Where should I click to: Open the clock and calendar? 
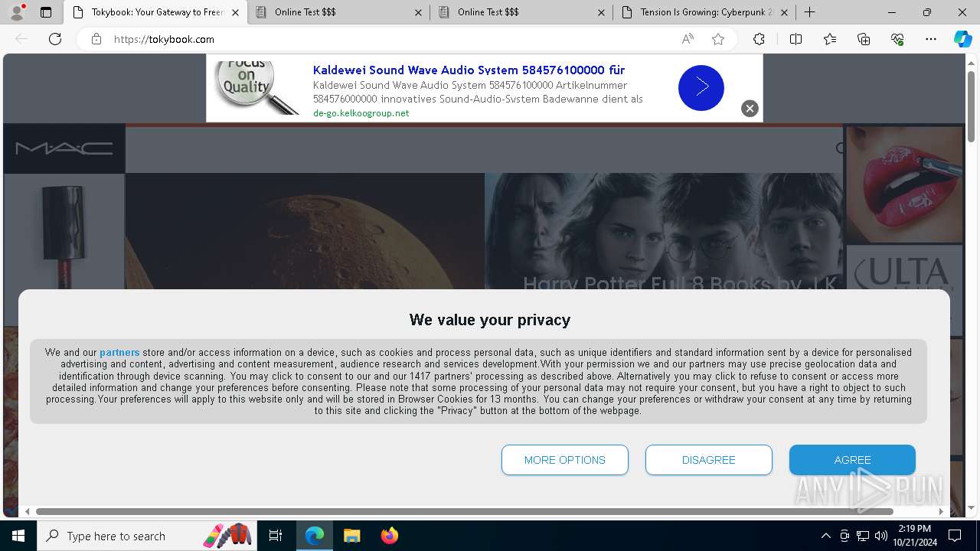tap(915, 536)
